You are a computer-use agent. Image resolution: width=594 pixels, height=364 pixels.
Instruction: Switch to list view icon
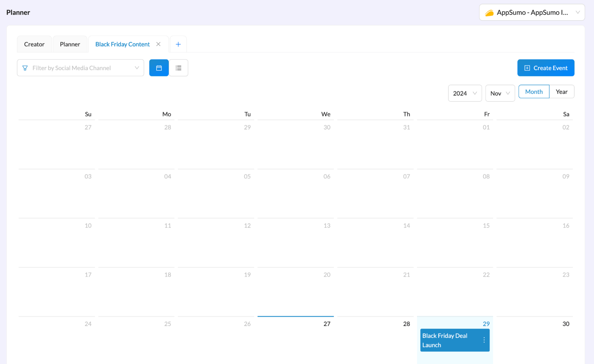click(178, 68)
